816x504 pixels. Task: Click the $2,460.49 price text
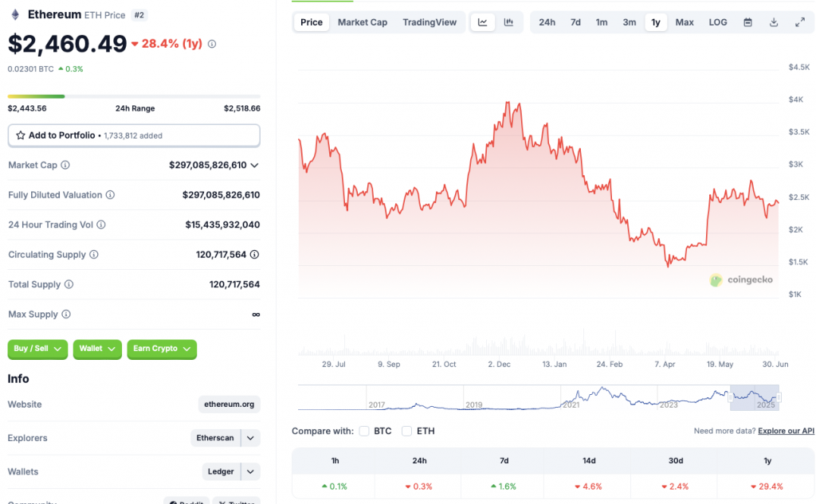pyautogui.click(x=67, y=44)
